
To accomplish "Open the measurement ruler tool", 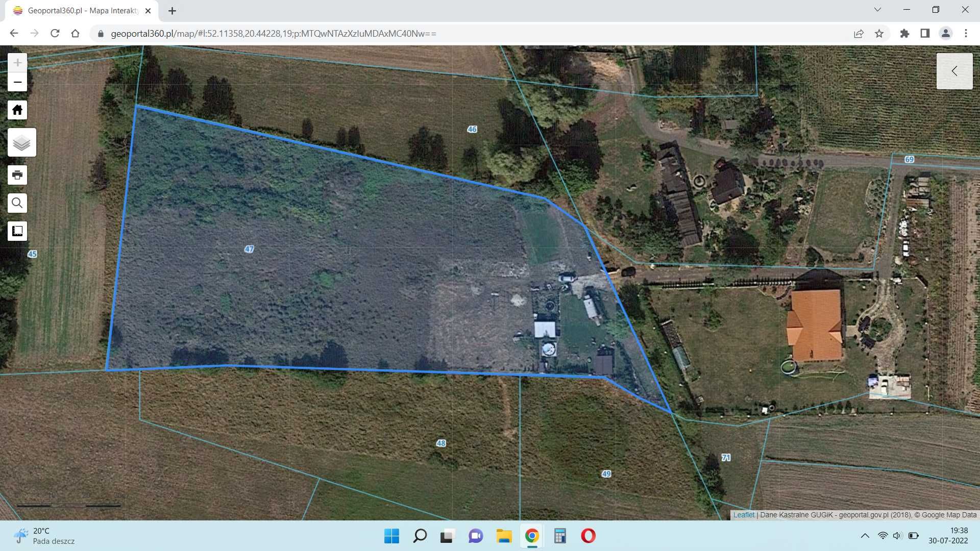I will coord(17,231).
